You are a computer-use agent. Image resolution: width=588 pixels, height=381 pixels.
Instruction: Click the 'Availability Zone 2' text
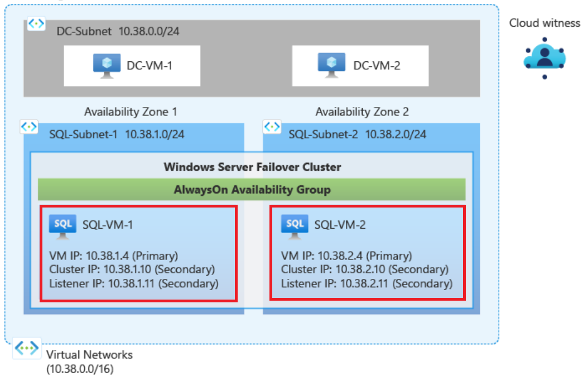[x=362, y=112]
